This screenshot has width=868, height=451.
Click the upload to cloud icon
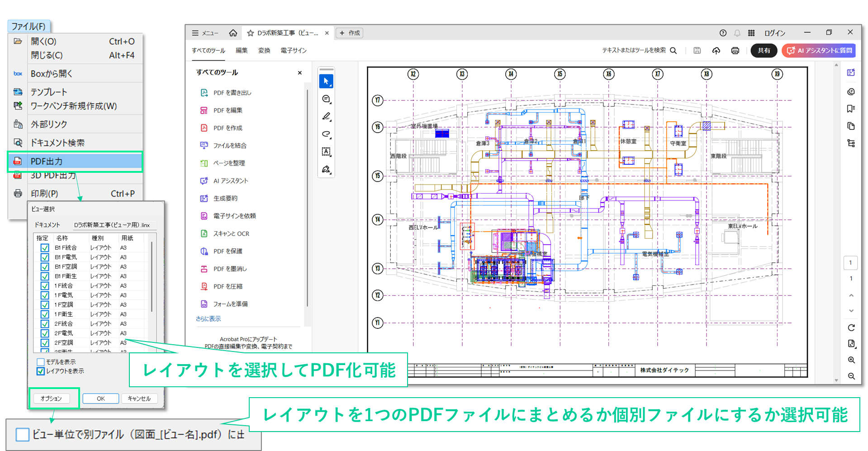[716, 51]
